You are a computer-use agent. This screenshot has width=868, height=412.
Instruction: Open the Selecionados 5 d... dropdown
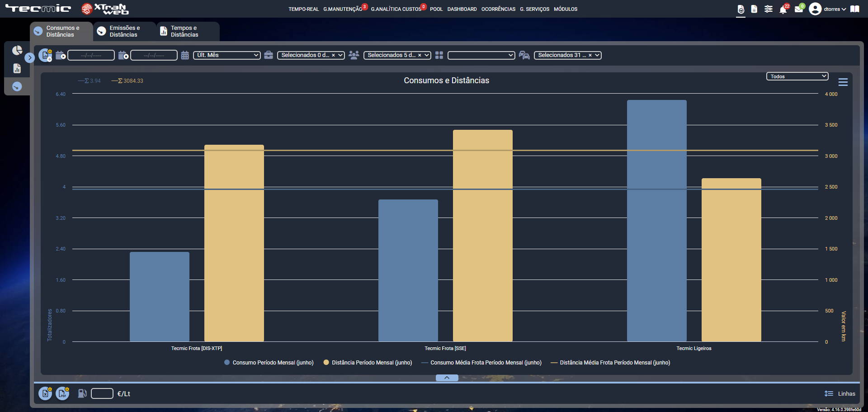[397, 55]
